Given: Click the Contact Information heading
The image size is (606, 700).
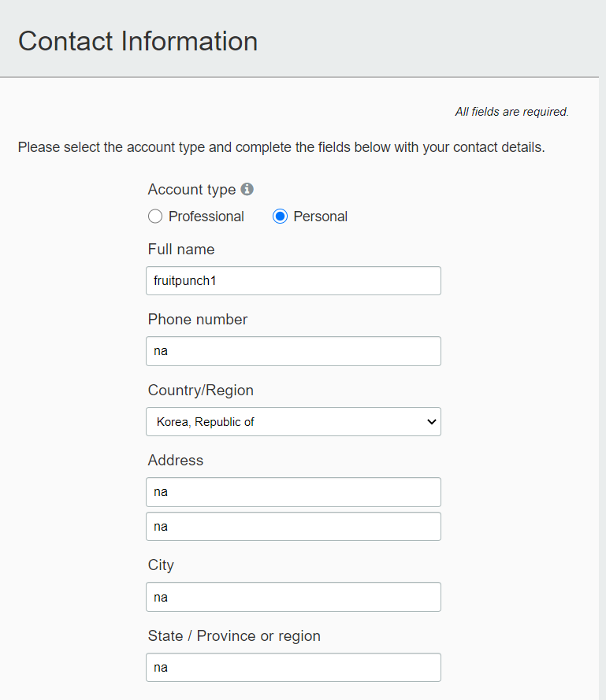Looking at the screenshot, I should [x=138, y=41].
